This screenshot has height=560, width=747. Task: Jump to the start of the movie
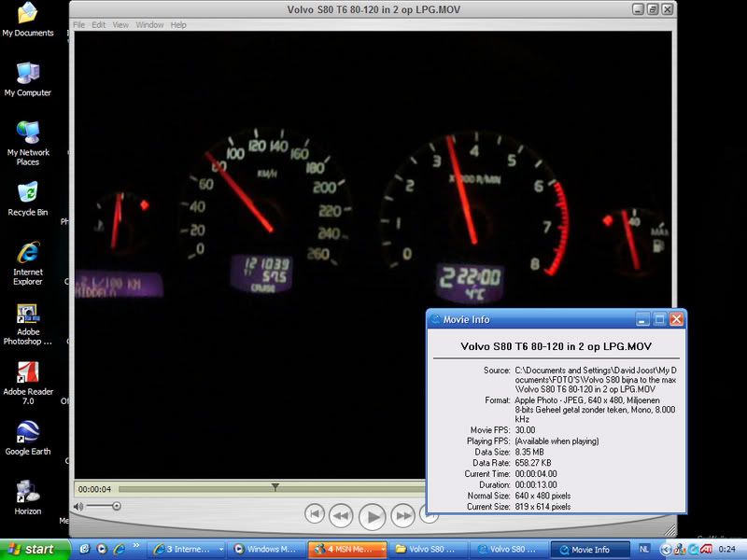[x=315, y=514]
